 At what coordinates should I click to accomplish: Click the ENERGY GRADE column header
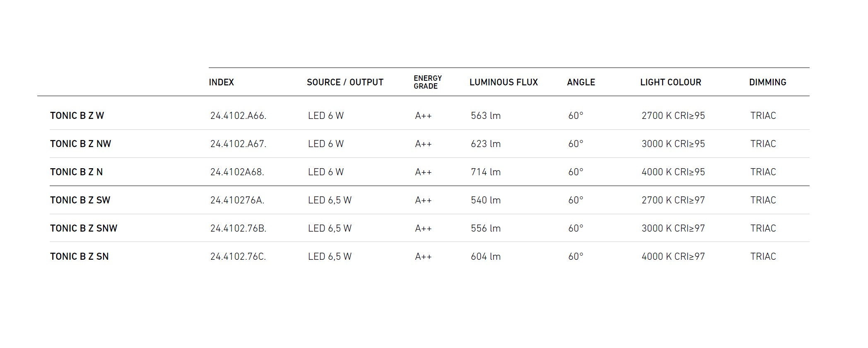pyautogui.click(x=427, y=82)
